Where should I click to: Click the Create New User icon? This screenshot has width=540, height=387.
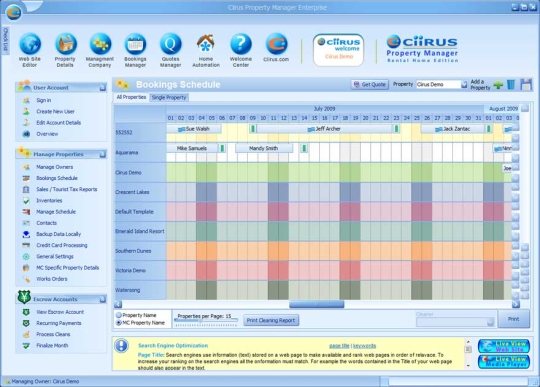26,112
